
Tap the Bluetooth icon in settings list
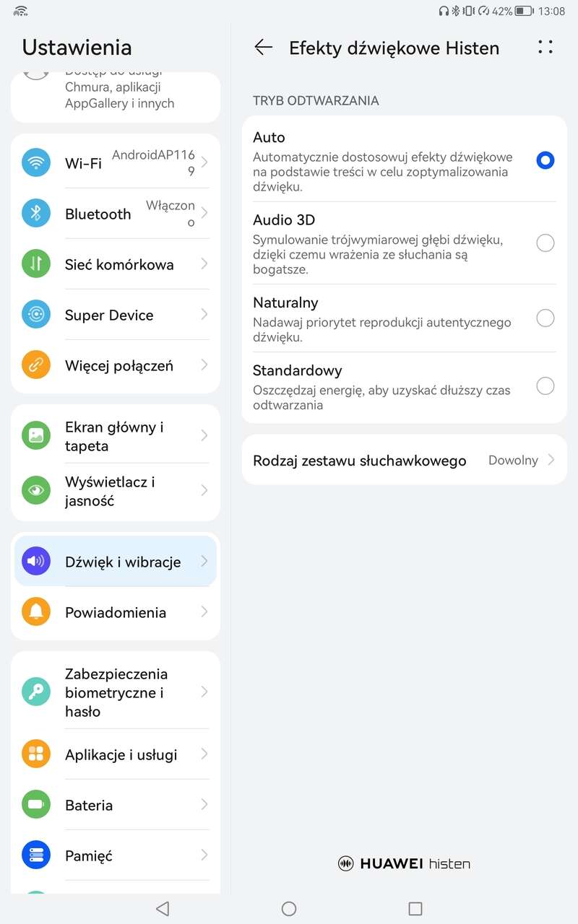tap(36, 213)
